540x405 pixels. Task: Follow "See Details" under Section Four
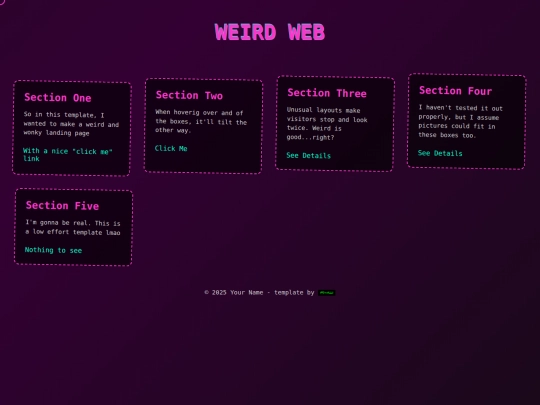[x=440, y=153]
